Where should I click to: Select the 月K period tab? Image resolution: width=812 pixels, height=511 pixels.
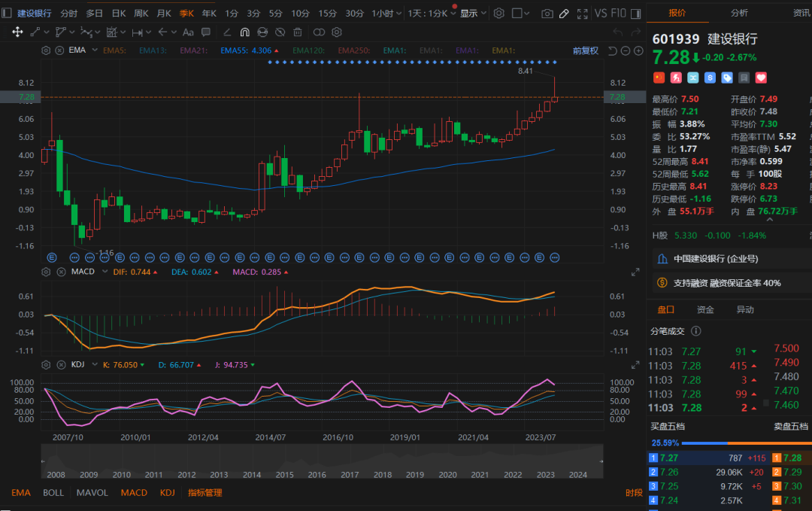pos(163,14)
